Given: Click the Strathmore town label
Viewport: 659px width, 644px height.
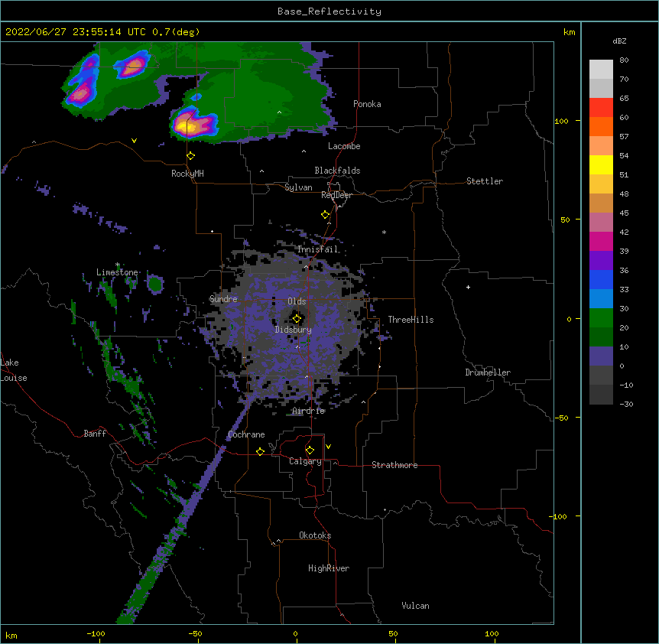Looking at the screenshot, I should coord(394,465).
